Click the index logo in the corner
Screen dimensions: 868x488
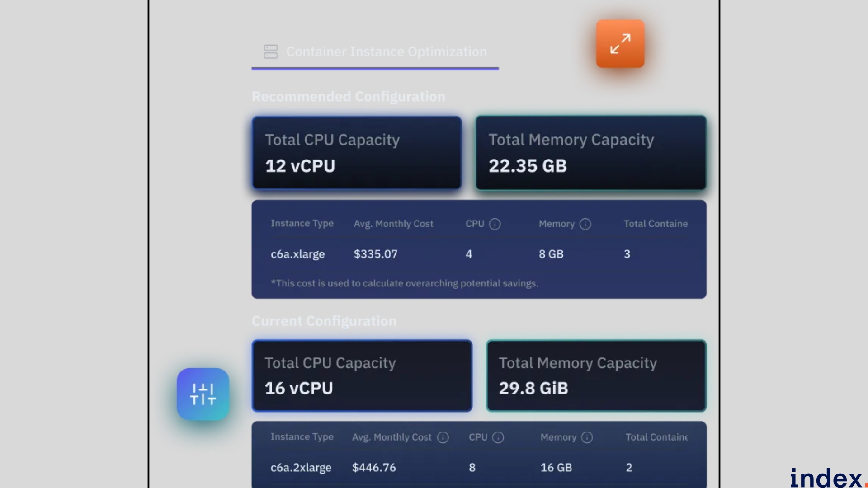(x=826, y=478)
